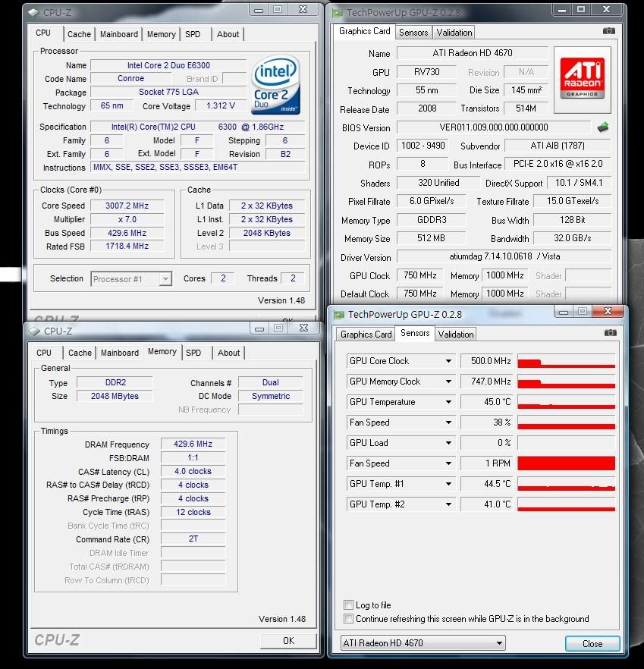The width and height of the screenshot is (644, 669).
Task: Switch to Mainboard tab in upper CPU-Z window
Action: (118, 34)
